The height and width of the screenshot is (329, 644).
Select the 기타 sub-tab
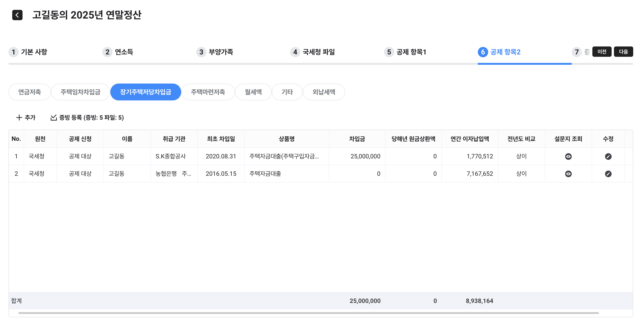[x=287, y=92]
